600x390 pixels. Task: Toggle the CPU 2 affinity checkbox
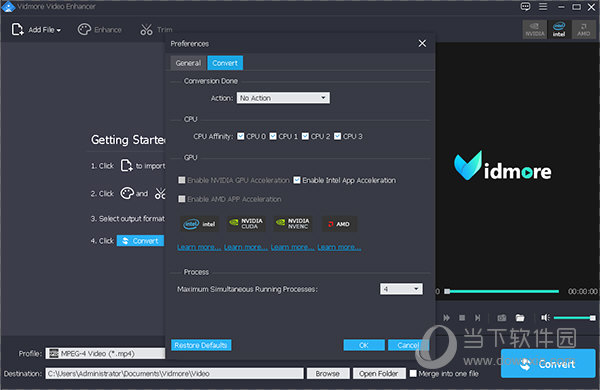(x=305, y=136)
